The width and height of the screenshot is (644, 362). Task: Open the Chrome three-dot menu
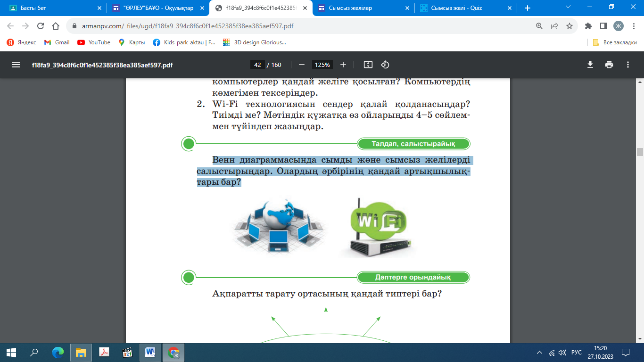click(633, 26)
